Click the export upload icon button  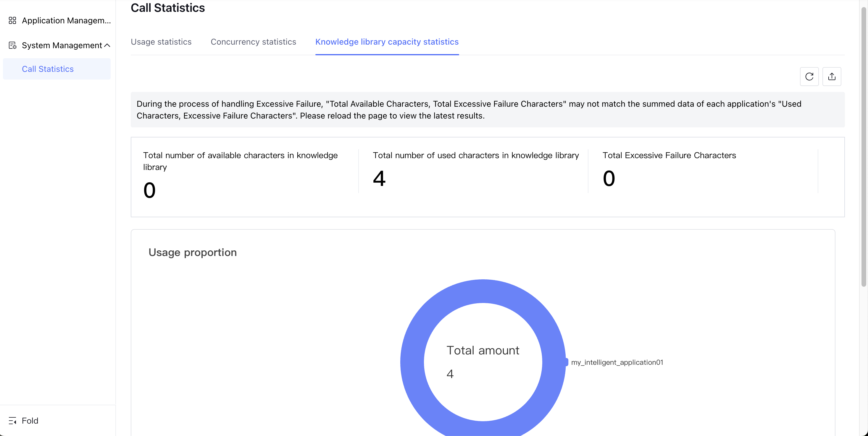point(832,77)
